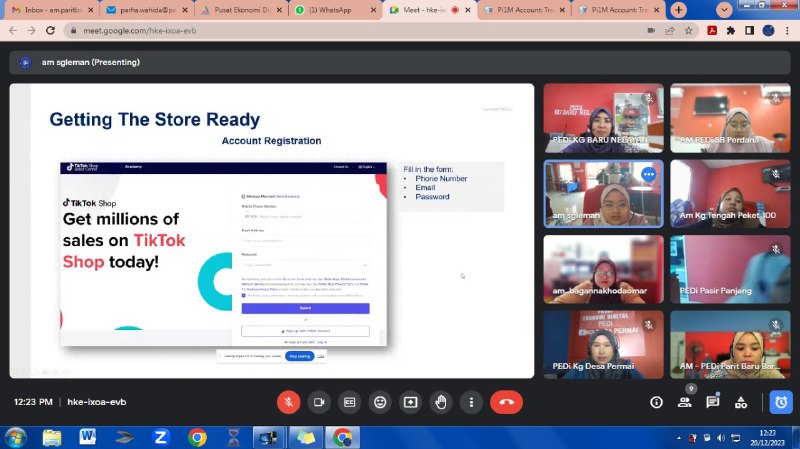Unmute the microphone in Meet controls
The image size is (800, 449).
click(x=288, y=402)
